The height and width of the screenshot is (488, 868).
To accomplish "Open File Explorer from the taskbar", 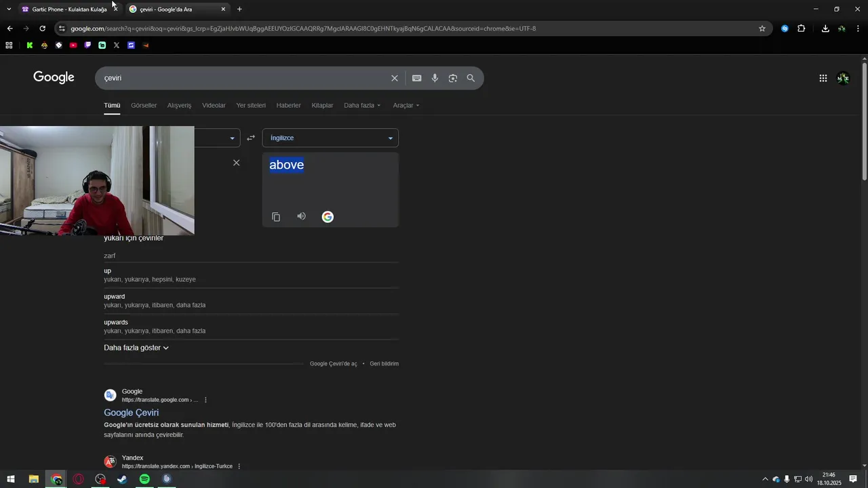I will point(33,479).
